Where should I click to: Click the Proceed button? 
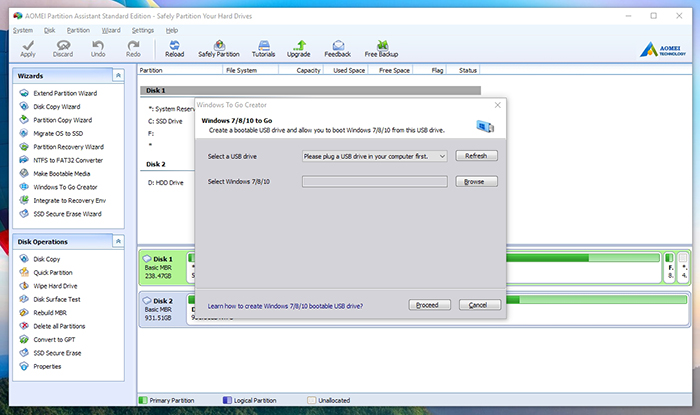pos(429,305)
